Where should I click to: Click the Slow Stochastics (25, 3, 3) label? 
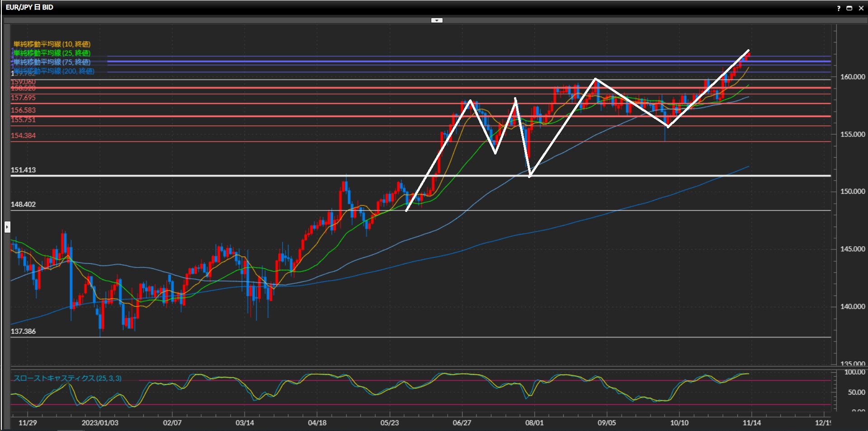tap(67, 378)
